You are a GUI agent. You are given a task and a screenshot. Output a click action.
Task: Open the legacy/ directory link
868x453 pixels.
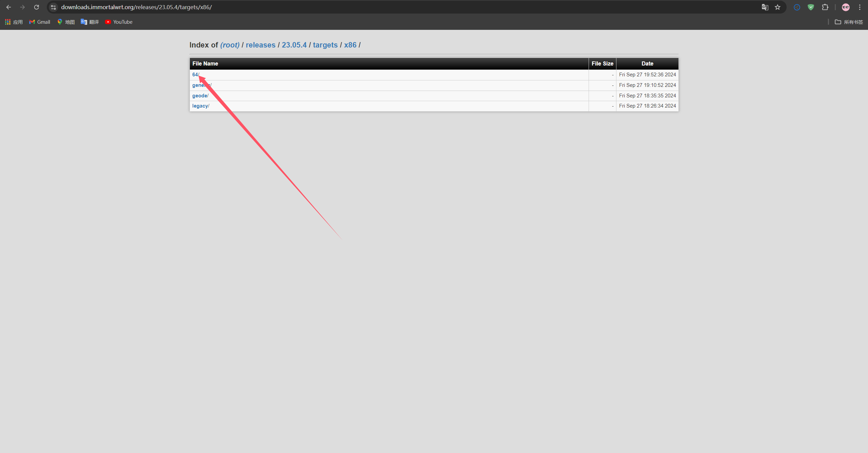[x=200, y=106]
